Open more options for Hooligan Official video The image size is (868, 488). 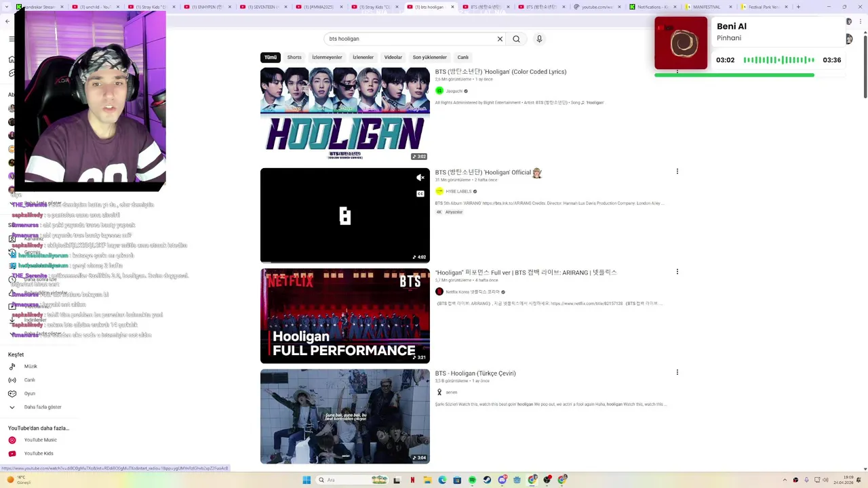pos(677,171)
